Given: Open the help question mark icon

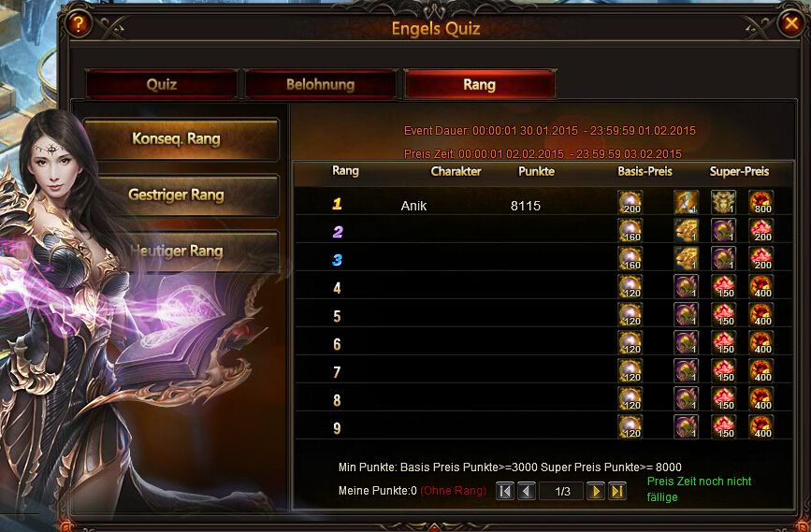Looking at the screenshot, I should coord(78,23).
